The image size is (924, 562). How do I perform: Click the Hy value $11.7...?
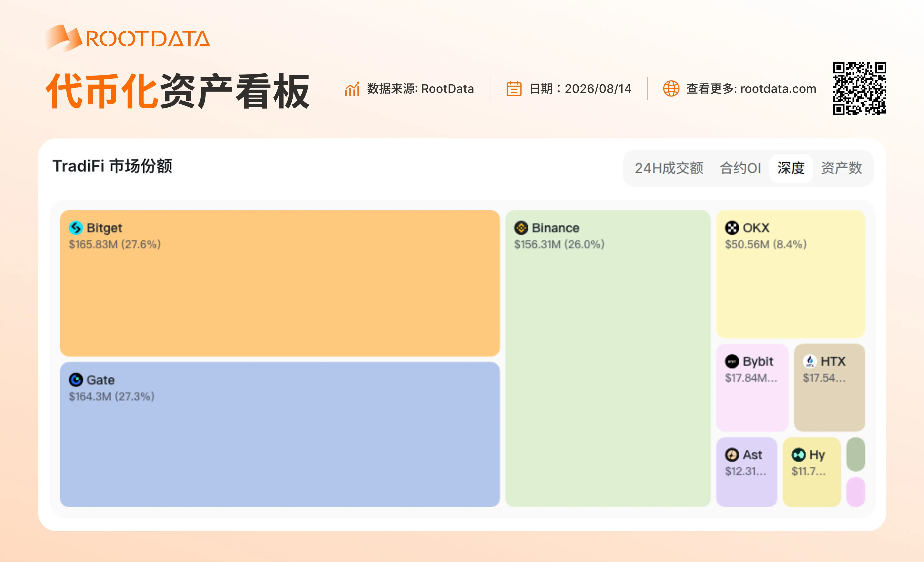click(808, 471)
